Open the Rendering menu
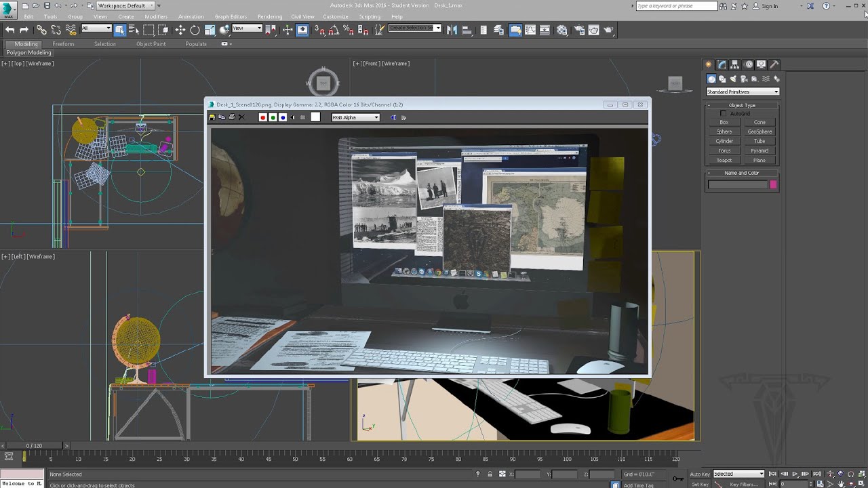Viewport: 868px width, 488px height. (270, 16)
